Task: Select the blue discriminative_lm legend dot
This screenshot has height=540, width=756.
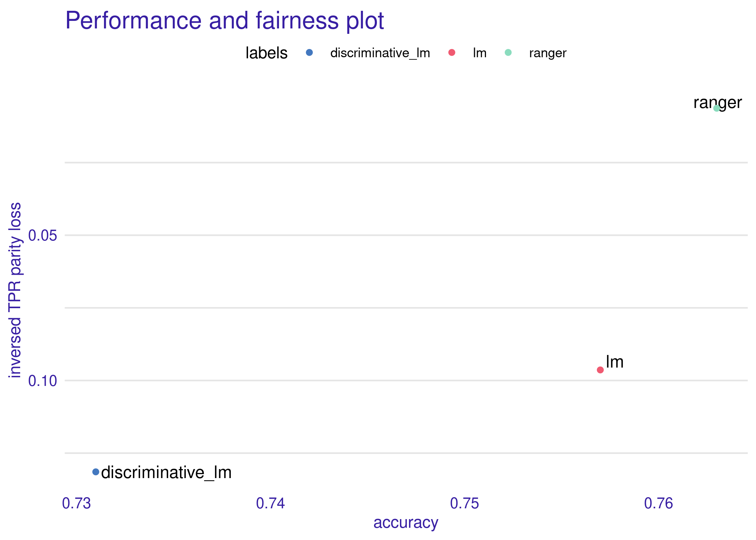Action: [309, 53]
